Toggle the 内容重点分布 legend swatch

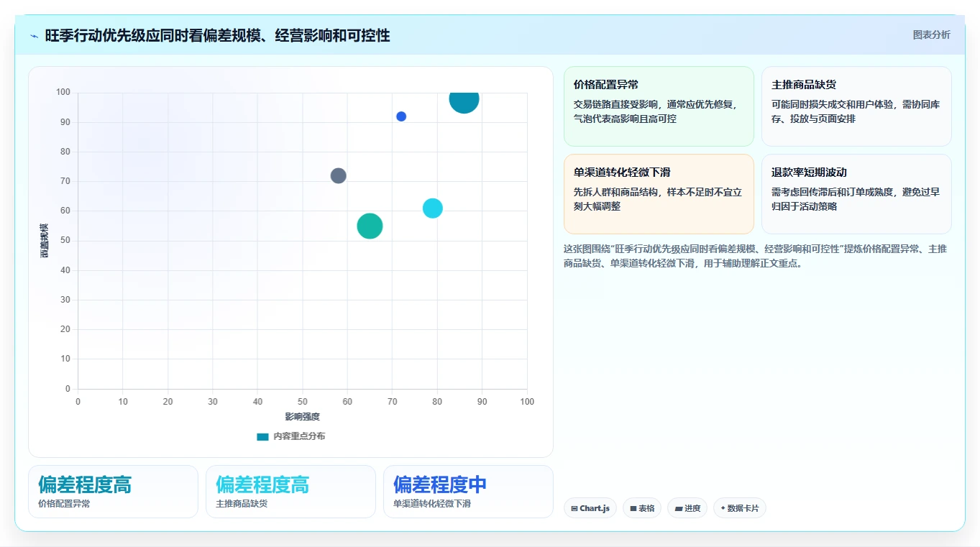point(262,436)
